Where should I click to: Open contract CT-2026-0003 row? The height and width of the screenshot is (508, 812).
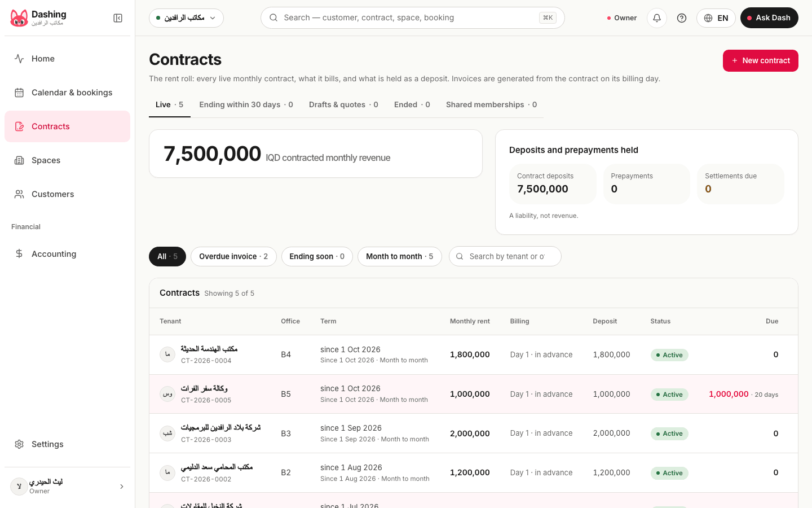click(x=474, y=433)
